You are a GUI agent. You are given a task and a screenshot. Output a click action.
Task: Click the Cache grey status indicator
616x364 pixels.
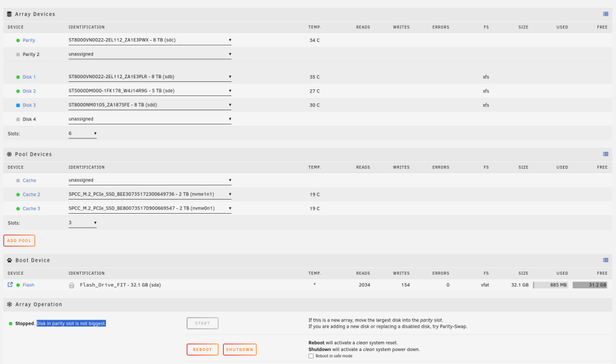pos(18,180)
